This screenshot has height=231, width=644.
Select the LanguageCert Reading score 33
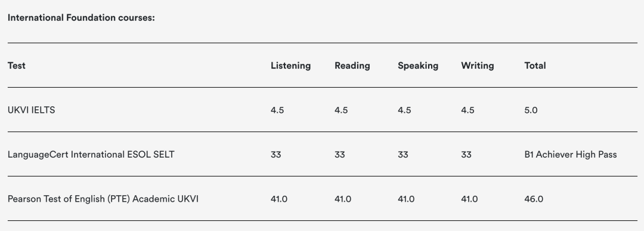(x=340, y=155)
